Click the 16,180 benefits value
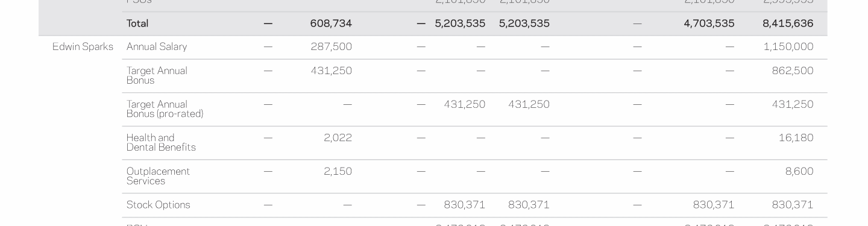 pos(796,138)
